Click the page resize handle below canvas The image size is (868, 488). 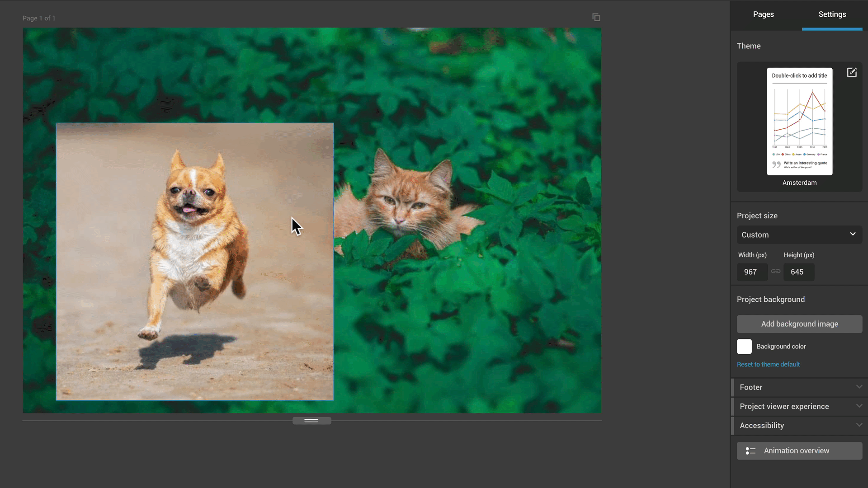pos(311,421)
